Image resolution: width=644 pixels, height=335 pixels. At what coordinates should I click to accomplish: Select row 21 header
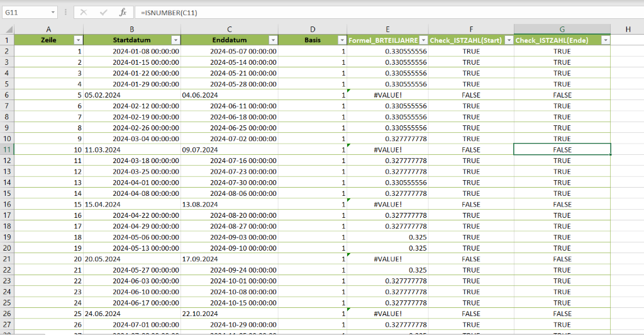[7, 259]
